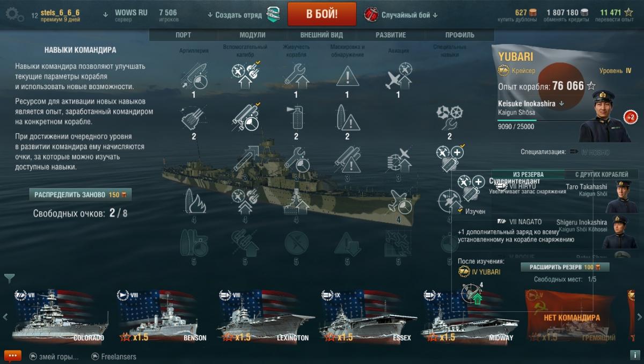Expand commander Keisuke Inokashira dropdown arrow

pyautogui.click(x=561, y=104)
